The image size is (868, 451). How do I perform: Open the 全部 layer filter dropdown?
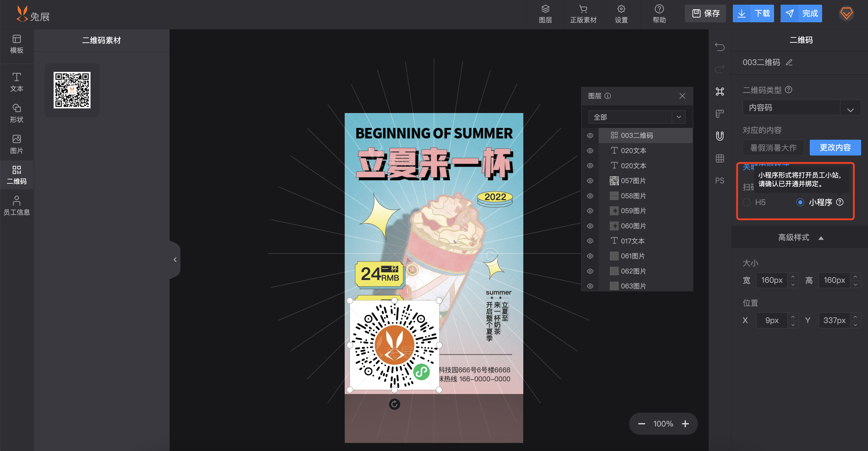637,117
